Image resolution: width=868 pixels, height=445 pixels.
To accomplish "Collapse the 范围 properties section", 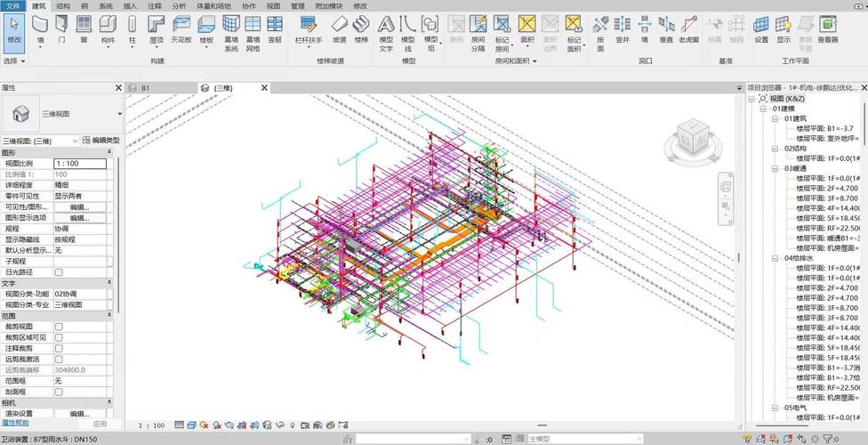I will (109, 316).
